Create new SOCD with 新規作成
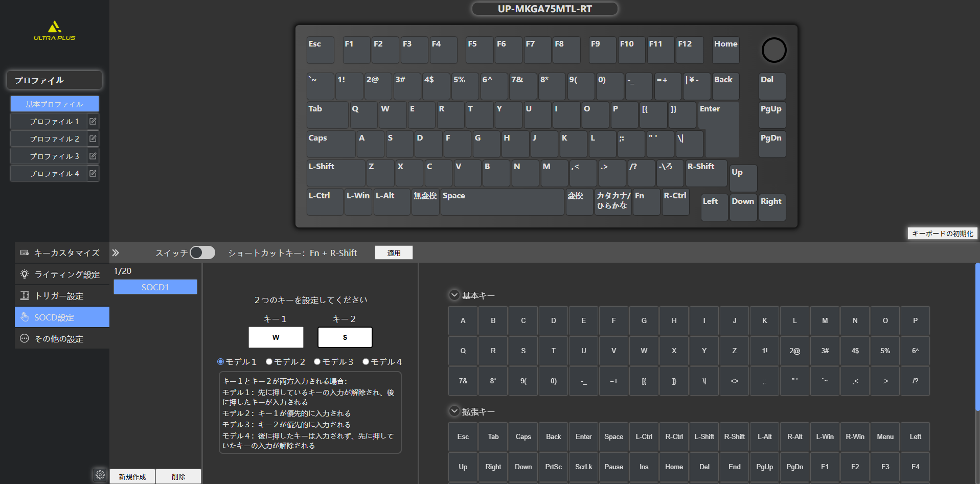Image resolution: width=980 pixels, height=484 pixels. 132,476
